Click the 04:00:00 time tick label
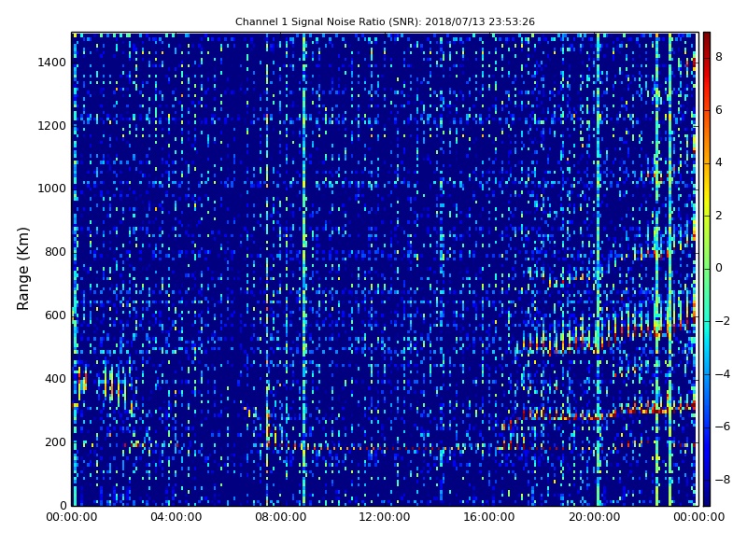This screenshot has width=747, height=560. (176, 517)
